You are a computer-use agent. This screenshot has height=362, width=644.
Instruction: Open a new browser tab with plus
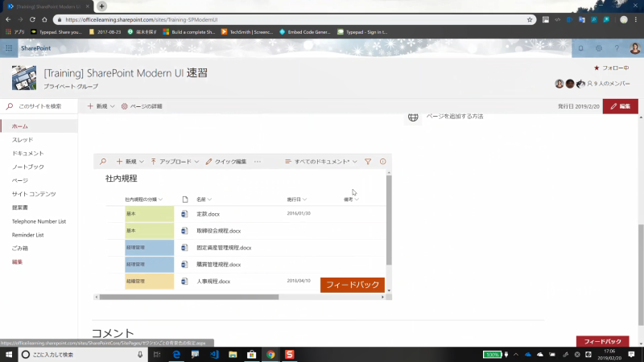(x=102, y=6)
